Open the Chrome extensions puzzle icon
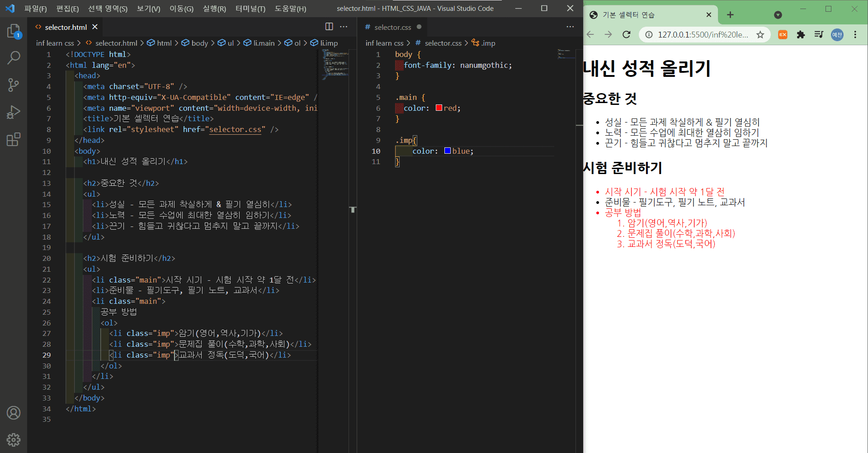The width and height of the screenshot is (868, 453). [801, 35]
